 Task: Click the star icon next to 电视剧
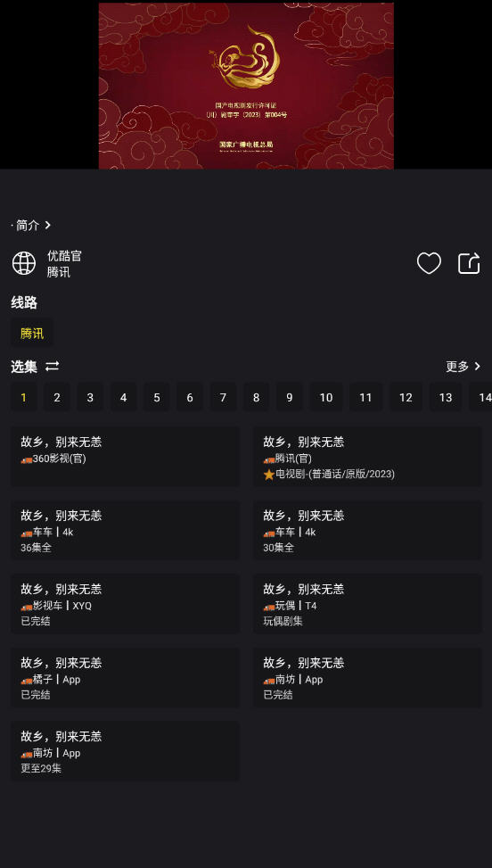tap(269, 475)
